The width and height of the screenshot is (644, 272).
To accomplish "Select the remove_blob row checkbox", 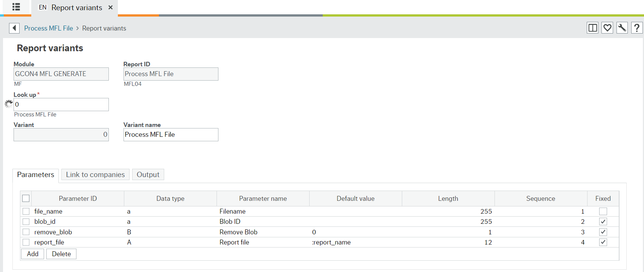I will 26,232.
